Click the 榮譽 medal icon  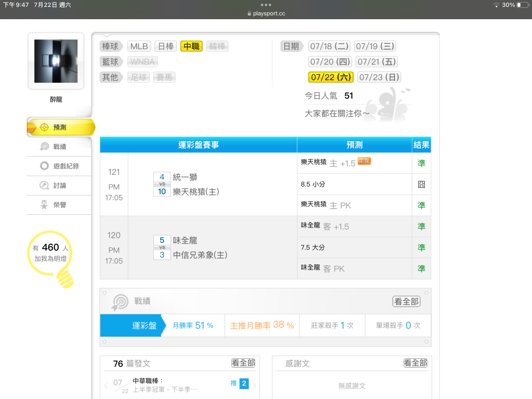[44, 204]
